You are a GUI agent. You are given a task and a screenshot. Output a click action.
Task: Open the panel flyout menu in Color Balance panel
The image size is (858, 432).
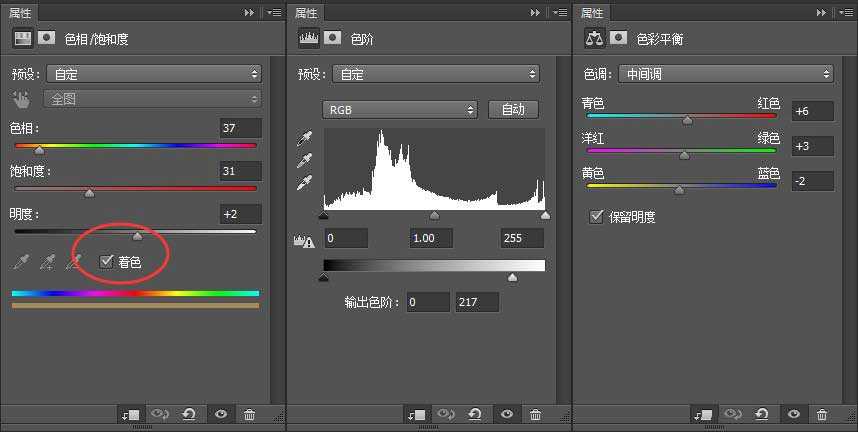click(844, 13)
